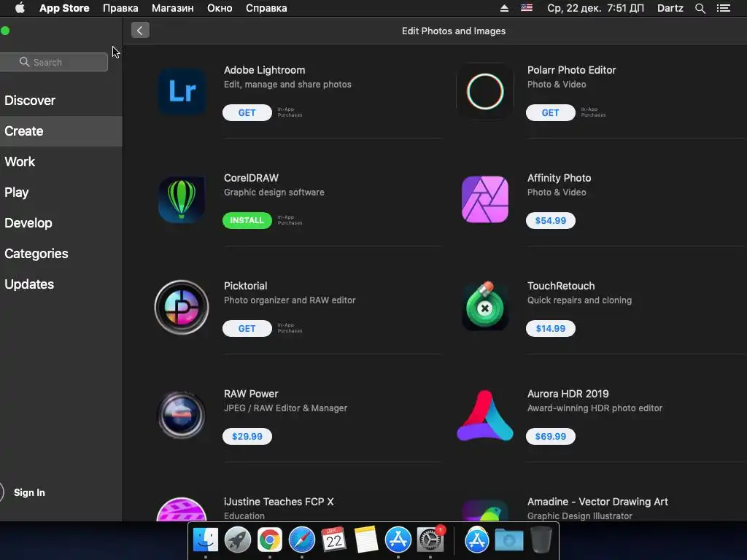Click the Search field
Screen dimensions: 747x560
pyautogui.click(x=53, y=62)
